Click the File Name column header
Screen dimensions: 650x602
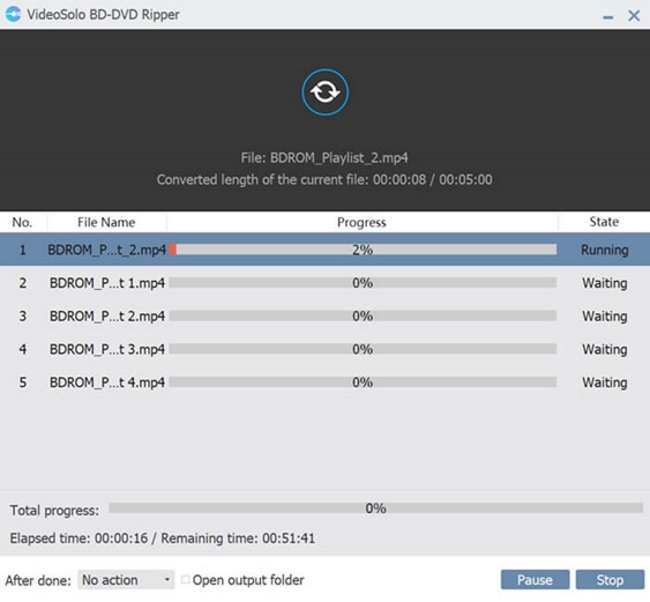tap(106, 223)
